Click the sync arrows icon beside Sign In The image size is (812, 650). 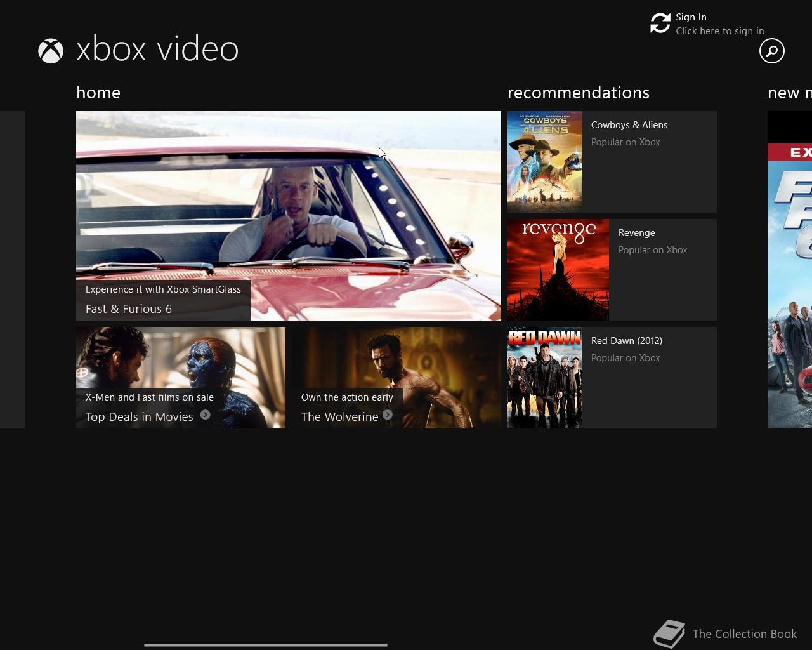coord(660,23)
